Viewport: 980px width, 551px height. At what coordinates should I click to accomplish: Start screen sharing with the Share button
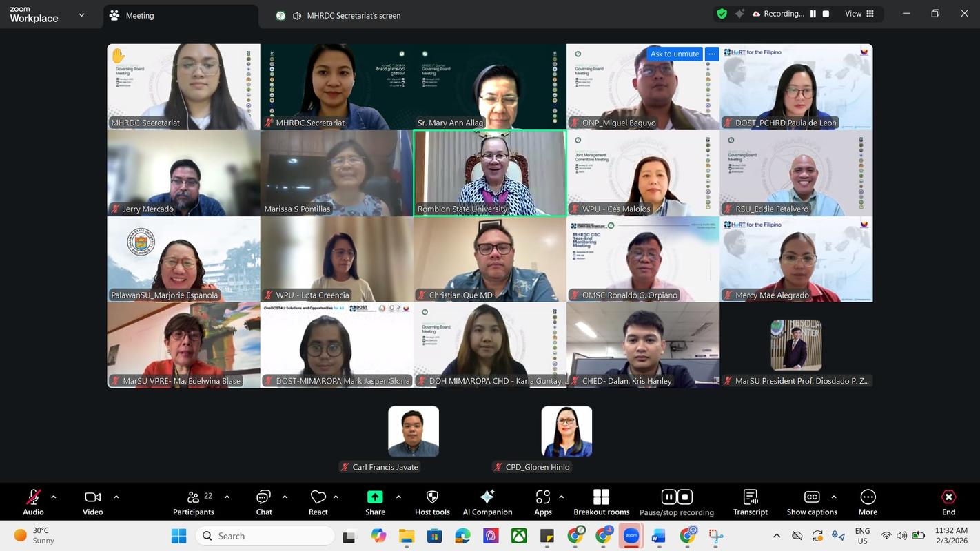coord(375,502)
